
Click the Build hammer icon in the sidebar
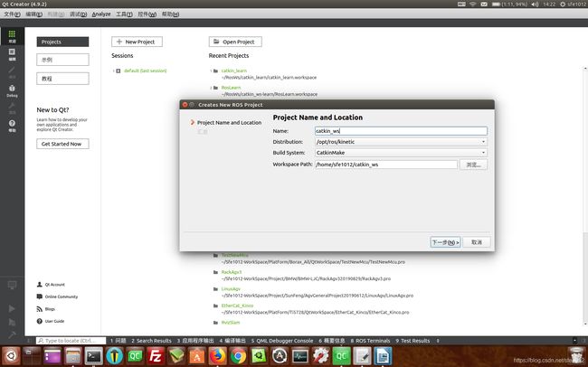coord(12,334)
